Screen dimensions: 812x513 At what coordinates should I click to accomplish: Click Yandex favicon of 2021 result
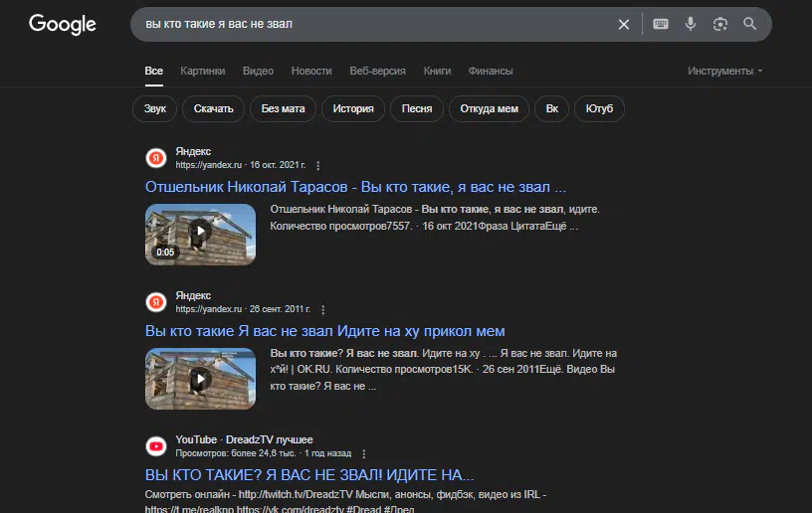(156, 158)
